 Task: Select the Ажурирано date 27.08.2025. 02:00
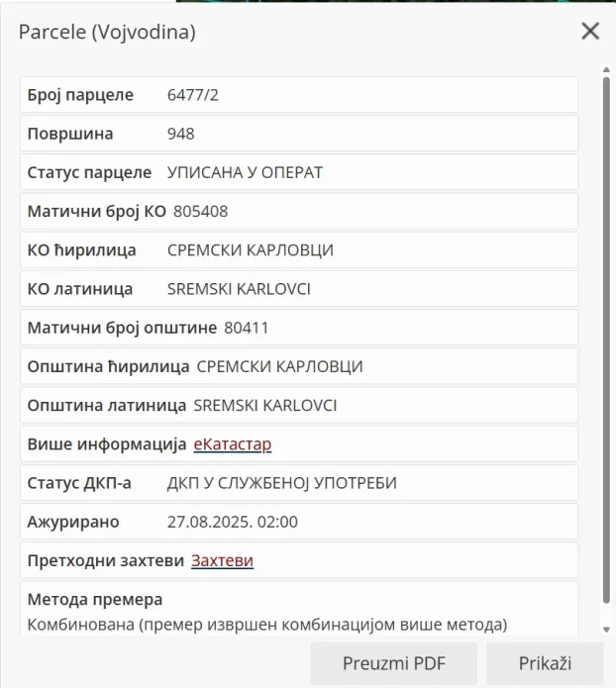point(233,522)
